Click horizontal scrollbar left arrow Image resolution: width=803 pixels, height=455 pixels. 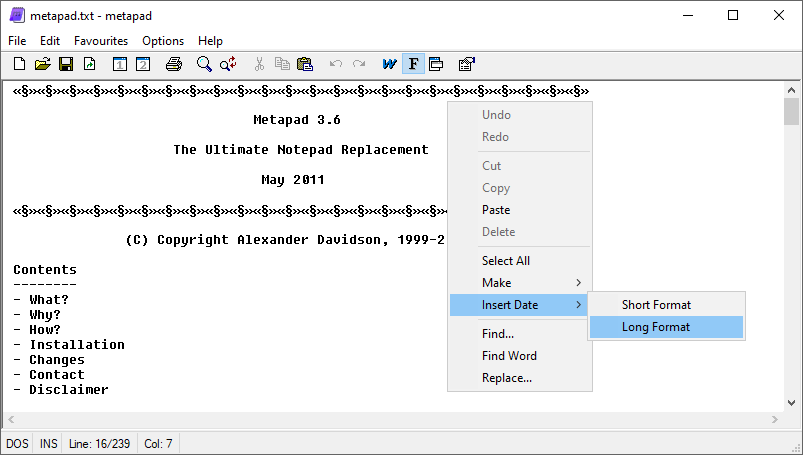(11, 419)
